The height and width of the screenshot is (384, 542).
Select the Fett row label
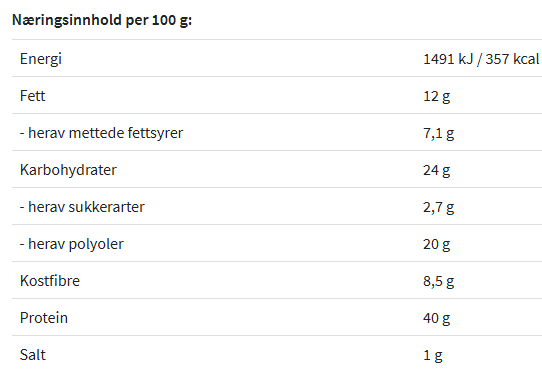coord(32,96)
